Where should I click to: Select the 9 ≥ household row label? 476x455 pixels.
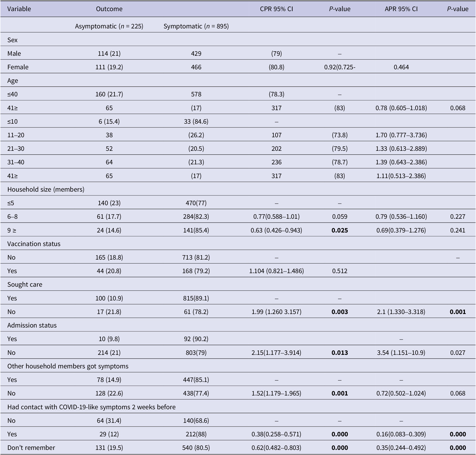12,230
